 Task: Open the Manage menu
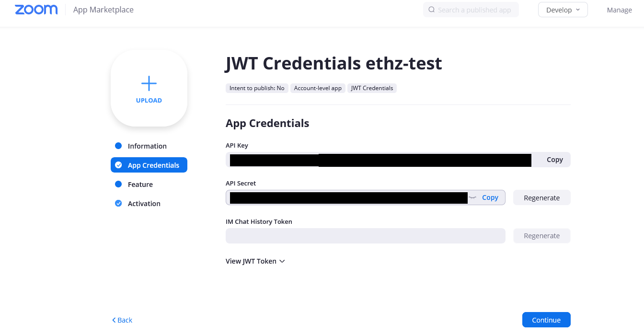(619, 10)
